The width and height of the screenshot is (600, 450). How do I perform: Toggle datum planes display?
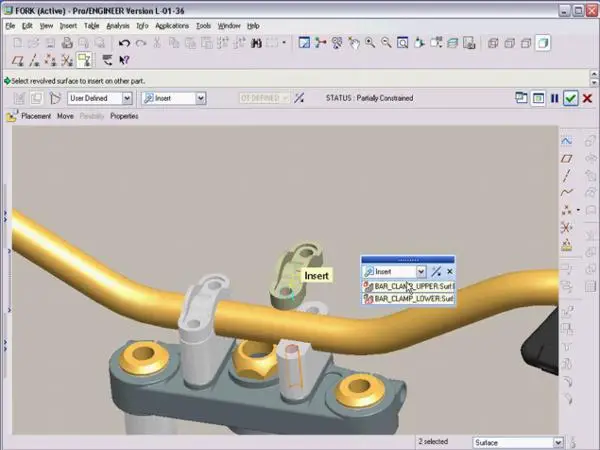(x=18, y=60)
